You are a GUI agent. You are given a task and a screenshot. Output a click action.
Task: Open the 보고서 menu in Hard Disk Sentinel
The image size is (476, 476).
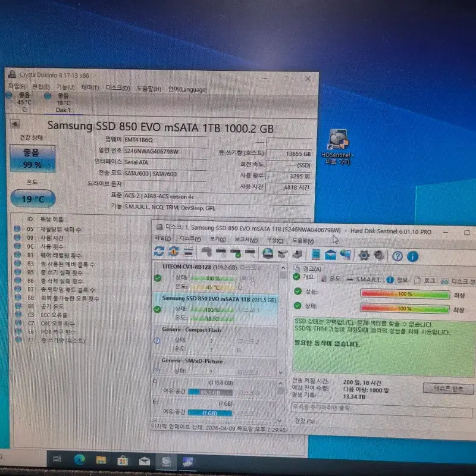(x=246, y=240)
